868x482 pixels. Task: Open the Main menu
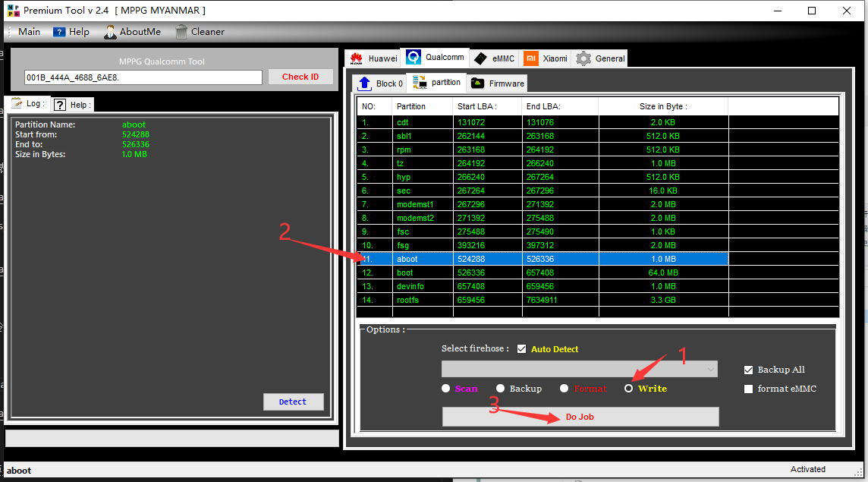tap(29, 32)
